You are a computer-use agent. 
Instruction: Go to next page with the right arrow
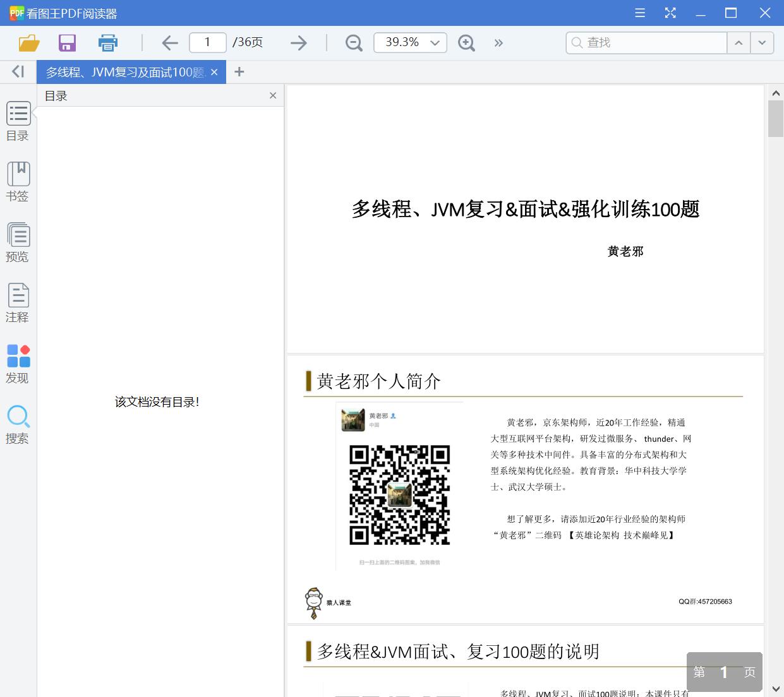click(298, 43)
